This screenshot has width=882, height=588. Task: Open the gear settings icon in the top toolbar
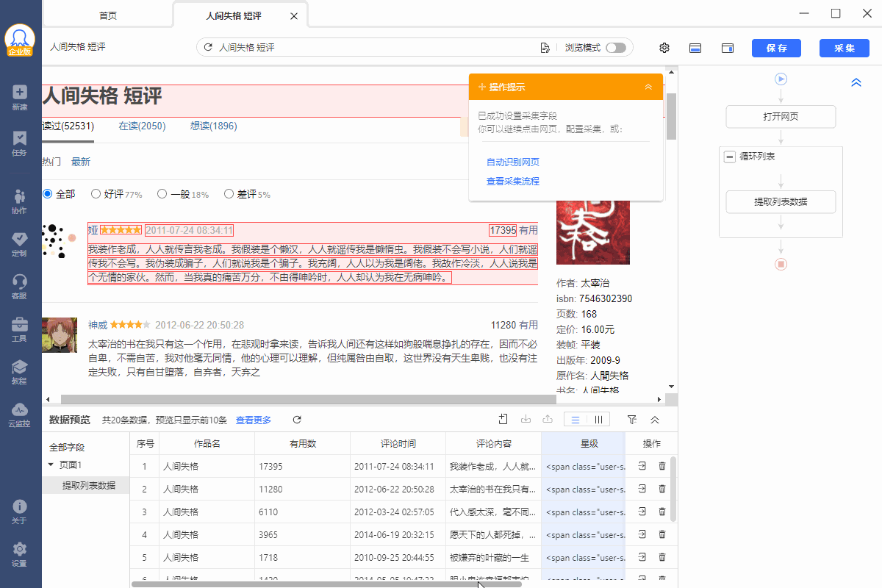[x=664, y=48]
